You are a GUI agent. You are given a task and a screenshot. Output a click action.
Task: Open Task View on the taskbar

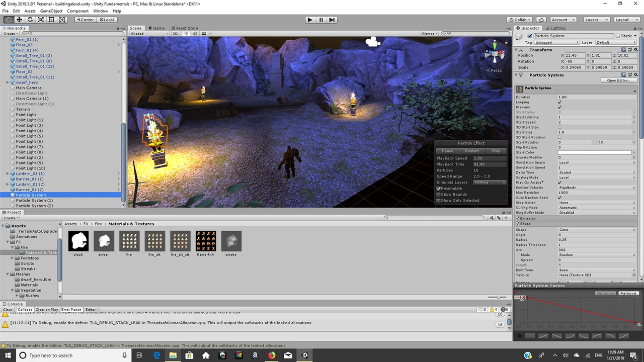pyautogui.click(x=139, y=355)
